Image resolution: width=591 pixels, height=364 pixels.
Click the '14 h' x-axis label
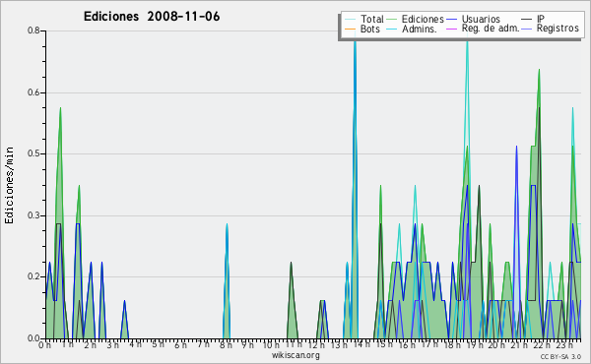(x=361, y=344)
